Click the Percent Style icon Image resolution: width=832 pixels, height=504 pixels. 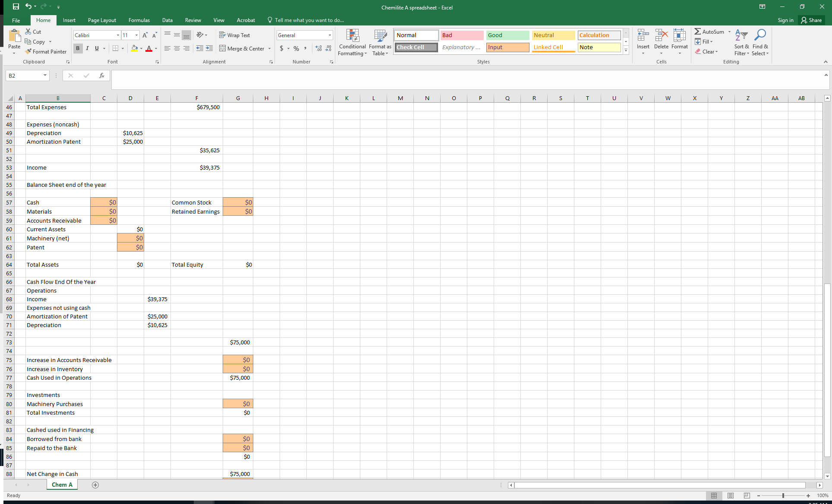(296, 48)
